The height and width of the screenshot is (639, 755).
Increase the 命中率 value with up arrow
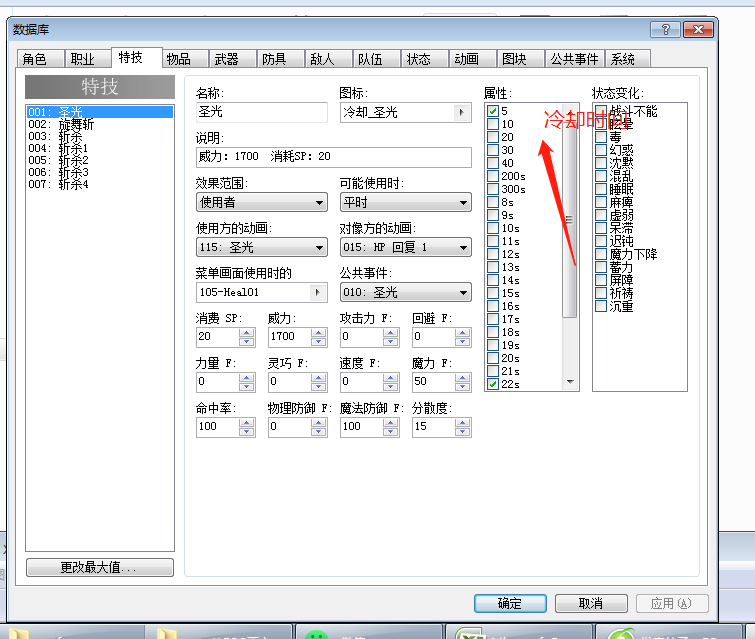click(247, 422)
